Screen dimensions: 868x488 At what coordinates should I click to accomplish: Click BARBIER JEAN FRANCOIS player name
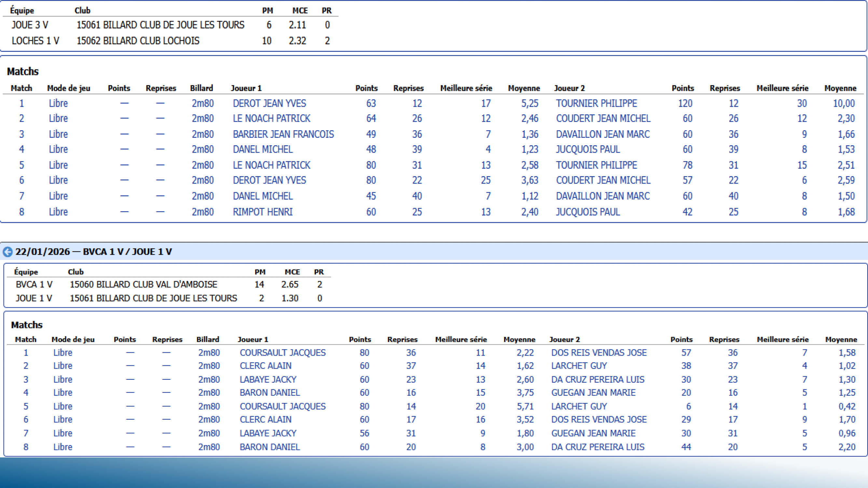click(283, 134)
